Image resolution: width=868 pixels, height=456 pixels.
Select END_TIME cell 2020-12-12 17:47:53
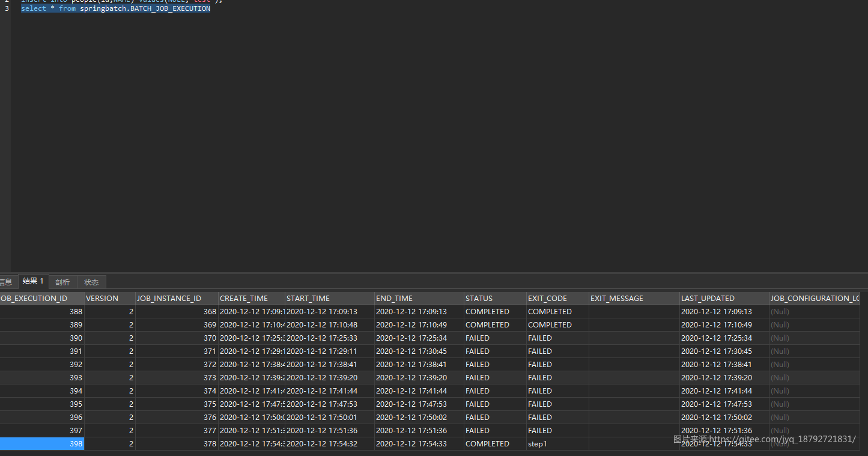(x=419, y=404)
